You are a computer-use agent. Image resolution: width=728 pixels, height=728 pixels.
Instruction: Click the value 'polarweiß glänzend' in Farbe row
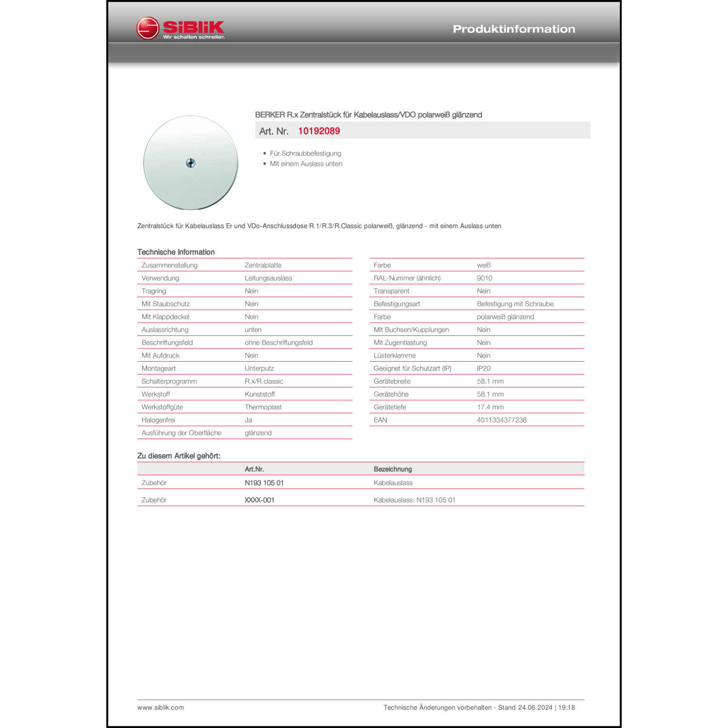[505, 317]
